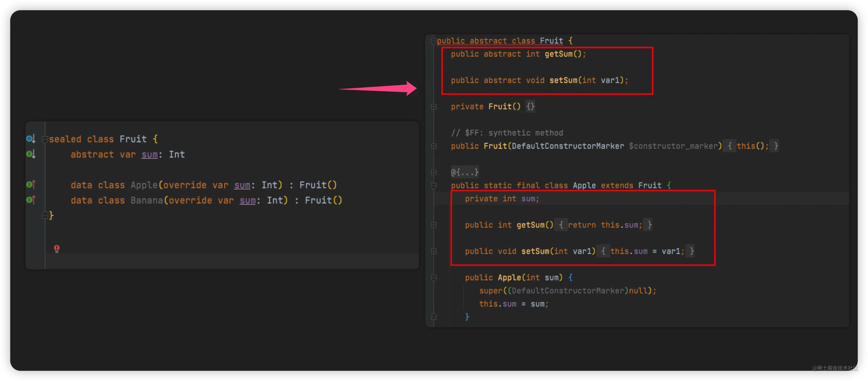868x381 pixels.
Task: Click 'Apple' in 'class Apple extends Fruit'
Action: click(584, 185)
